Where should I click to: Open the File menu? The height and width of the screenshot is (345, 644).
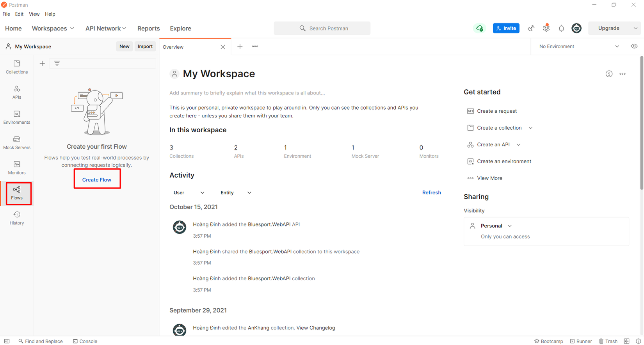coord(6,14)
